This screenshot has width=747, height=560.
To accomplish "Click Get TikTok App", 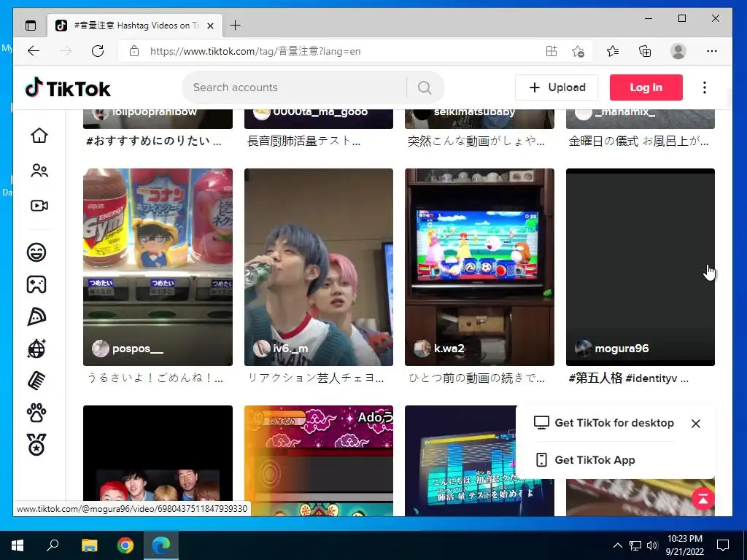I will tap(585, 460).
